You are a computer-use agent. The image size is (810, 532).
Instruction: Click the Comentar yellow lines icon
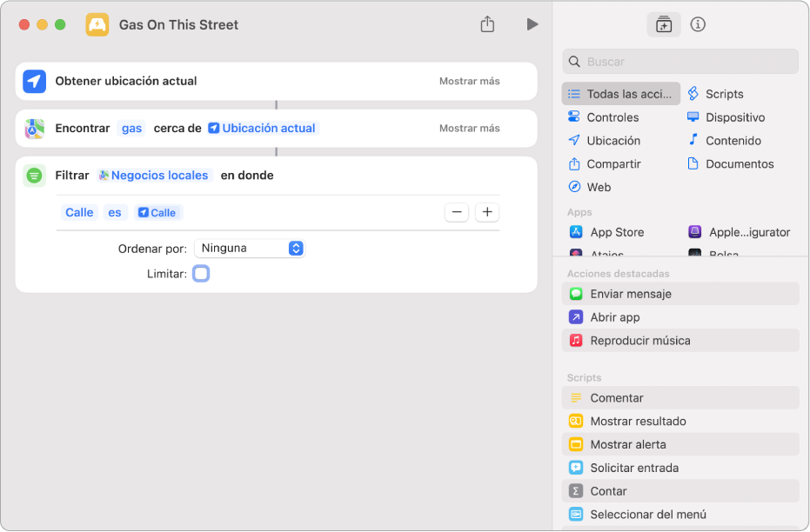(x=575, y=398)
